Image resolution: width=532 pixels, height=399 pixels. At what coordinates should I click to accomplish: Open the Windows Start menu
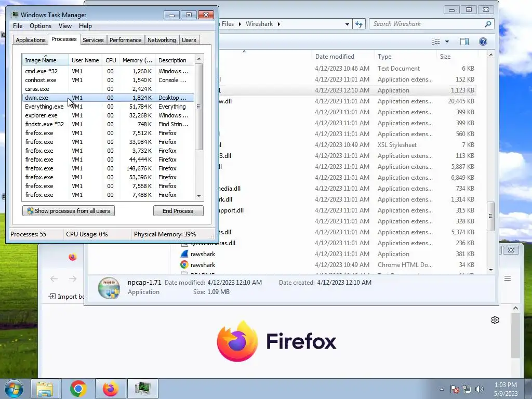click(14, 389)
